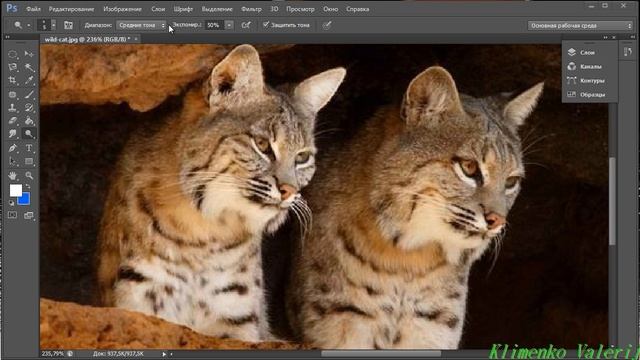The width and height of the screenshot is (640, 360).
Task: Select the Rectangle shape tool
Action: coord(29,161)
